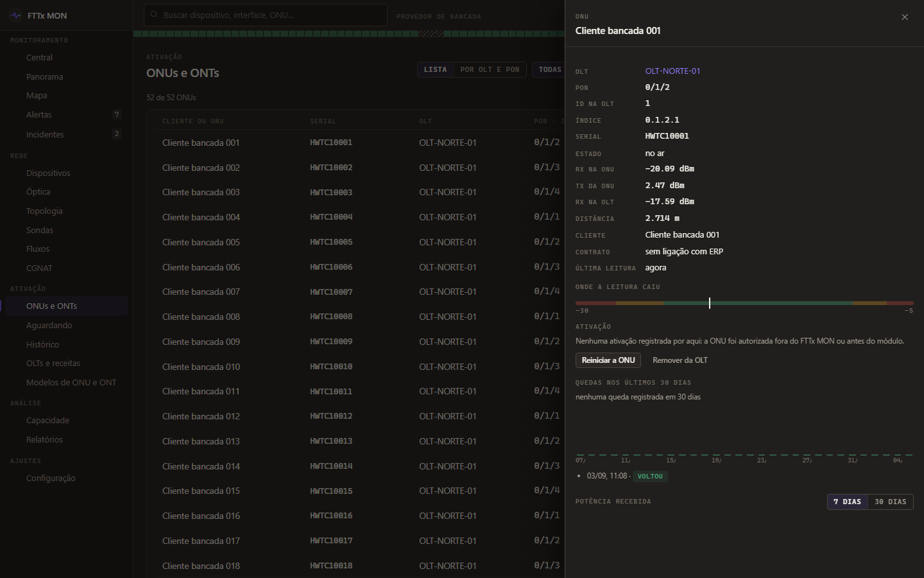Viewport: 924px width, 578px height.
Task: Navigate to Capacidade
Action: click(x=67, y=421)
